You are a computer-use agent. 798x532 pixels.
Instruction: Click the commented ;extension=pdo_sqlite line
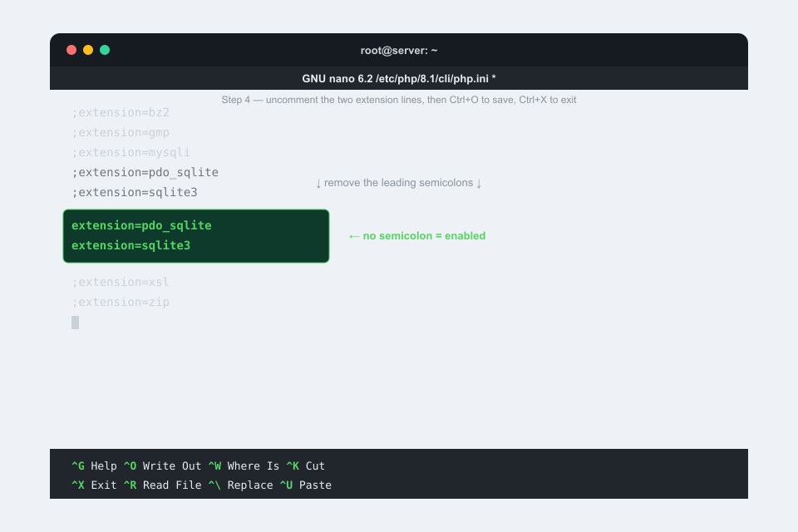[x=145, y=172]
